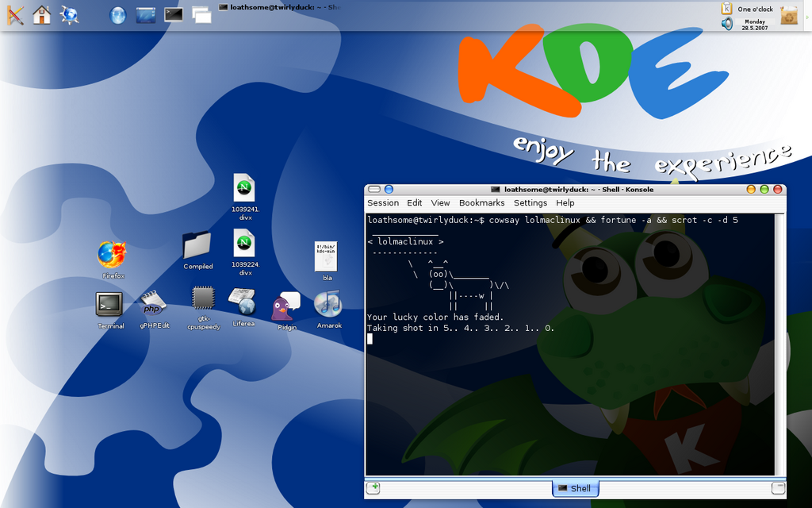
Task: Click the cowsay command line text
Action: coord(613,221)
